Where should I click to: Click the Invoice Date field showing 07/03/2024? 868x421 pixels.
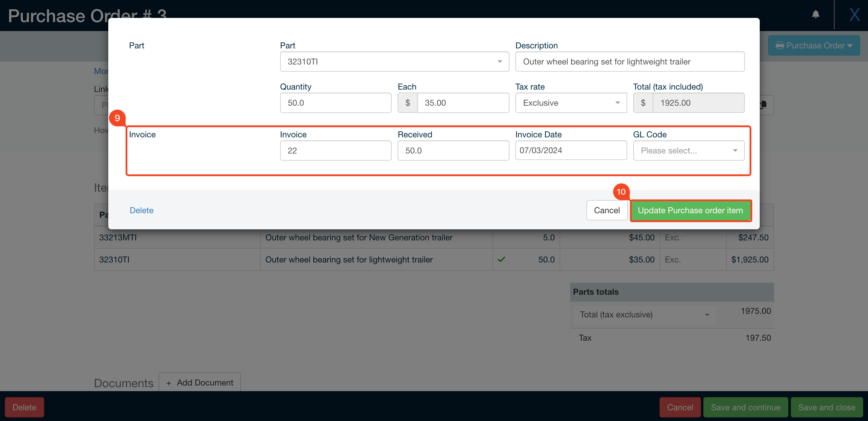click(x=571, y=150)
